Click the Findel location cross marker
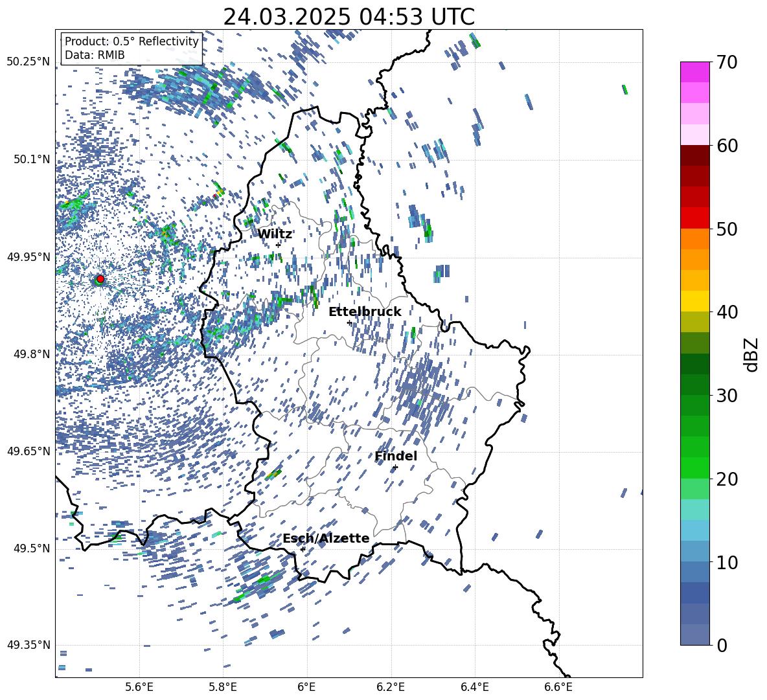 (x=395, y=468)
